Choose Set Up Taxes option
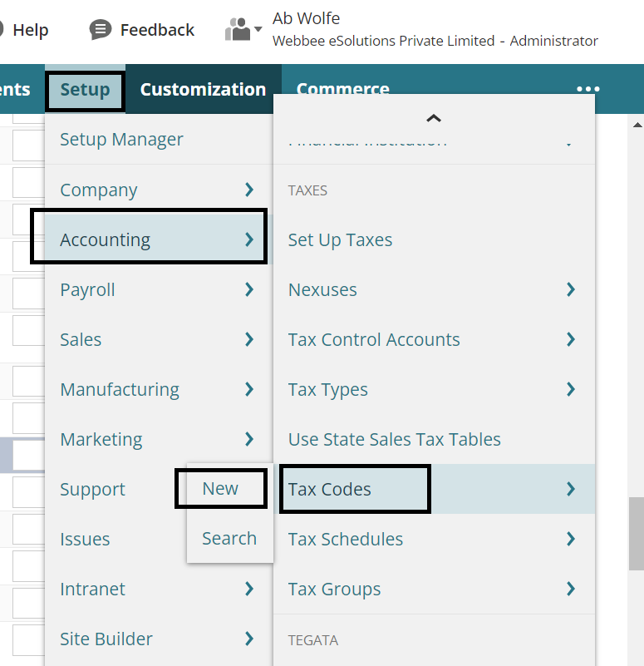The image size is (644, 666). click(x=340, y=239)
